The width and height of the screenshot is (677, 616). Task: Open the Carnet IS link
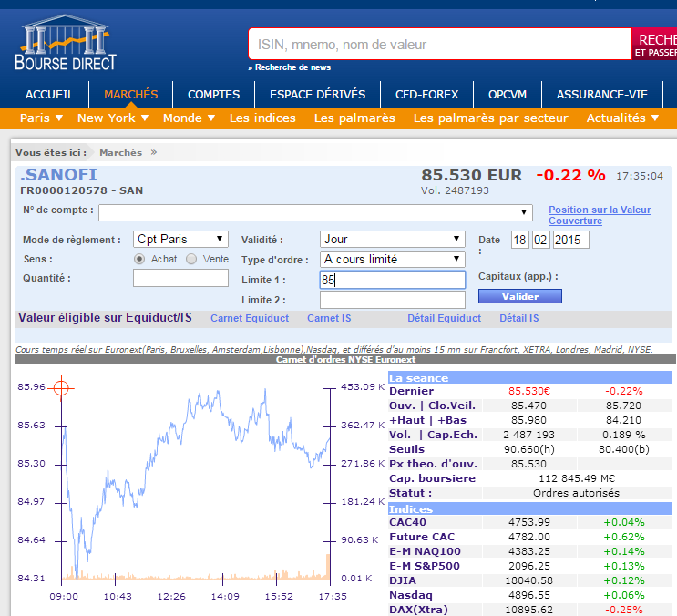329,318
